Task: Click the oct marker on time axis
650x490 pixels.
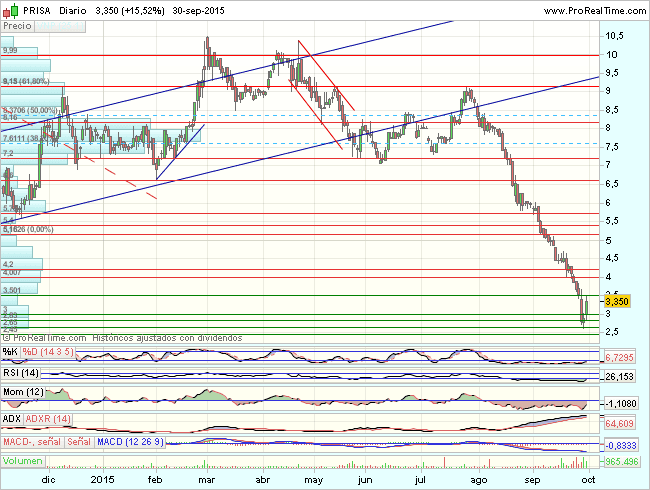Action: pos(588,480)
